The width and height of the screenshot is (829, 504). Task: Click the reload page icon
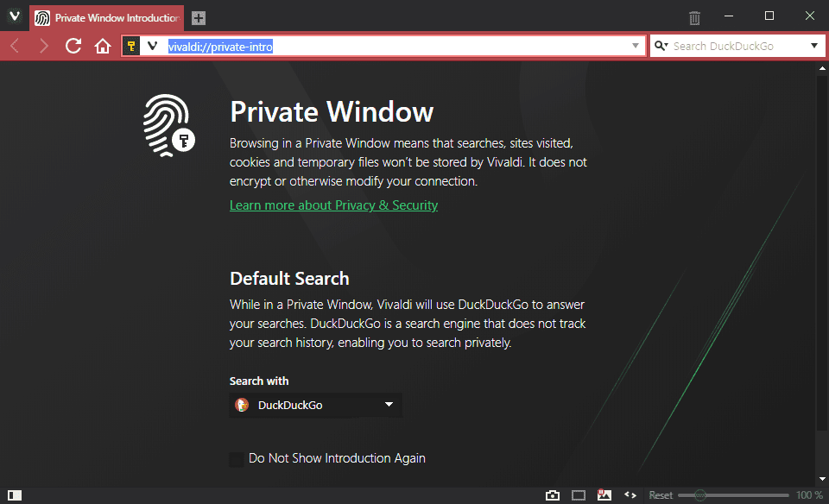[73, 46]
